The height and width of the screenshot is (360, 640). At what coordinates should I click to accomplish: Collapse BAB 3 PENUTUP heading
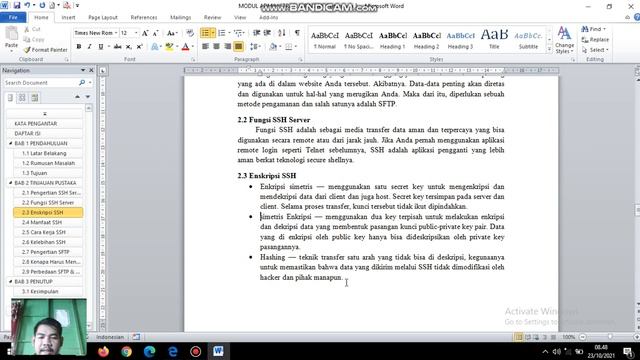tap(11, 282)
